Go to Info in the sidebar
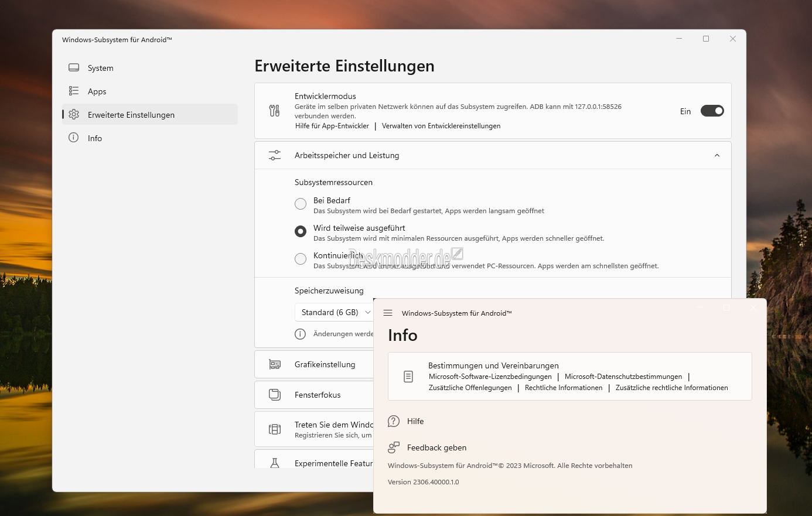812x516 pixels. click(150, 138)
